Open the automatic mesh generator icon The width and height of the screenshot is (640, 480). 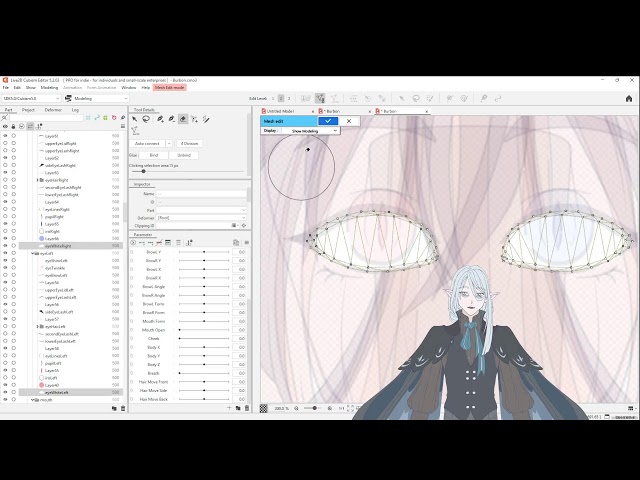tap(135, 131)
